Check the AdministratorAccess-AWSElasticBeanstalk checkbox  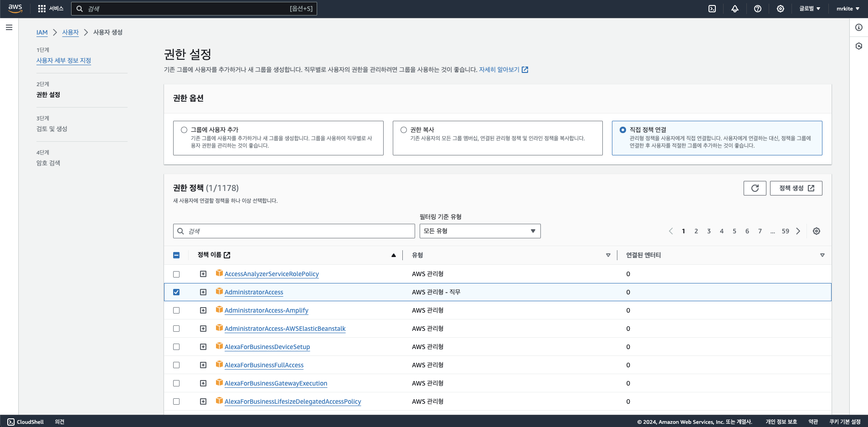(x=176, y=329)
